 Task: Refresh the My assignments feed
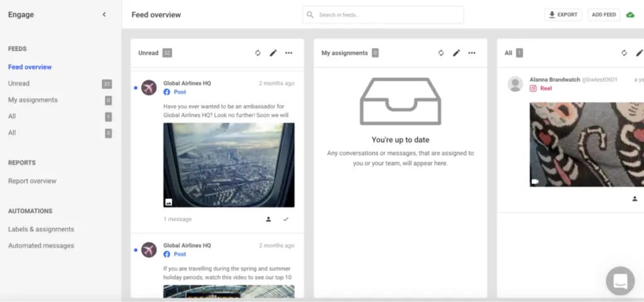click(441, 53)
